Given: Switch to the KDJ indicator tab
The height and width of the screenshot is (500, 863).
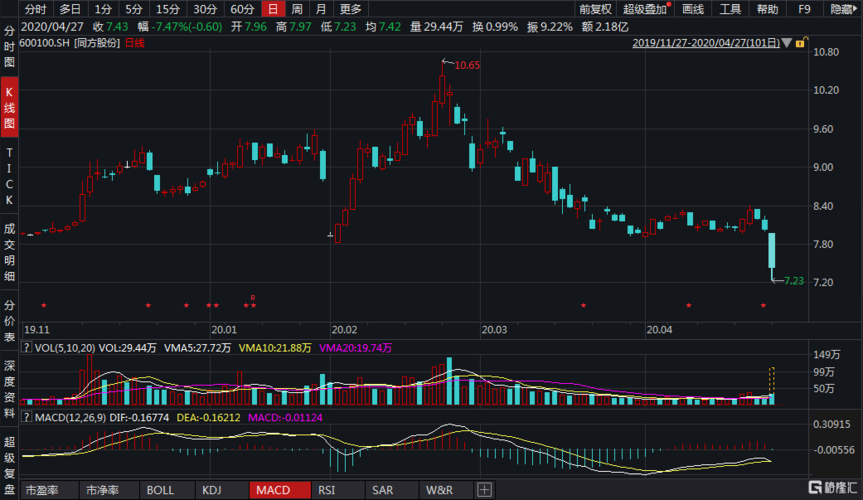Looking at the screenshot, I should coord(211,490).
